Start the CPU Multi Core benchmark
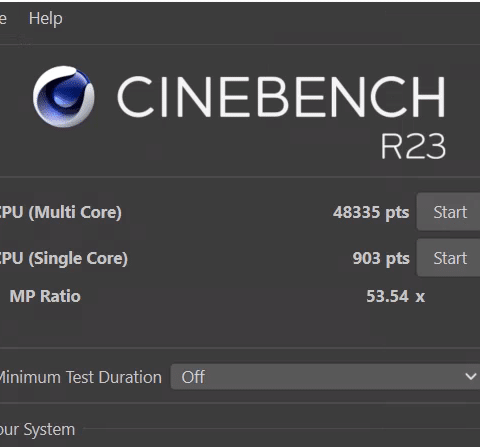The height and width of the screenshot is (447, 480). point(448,212)
